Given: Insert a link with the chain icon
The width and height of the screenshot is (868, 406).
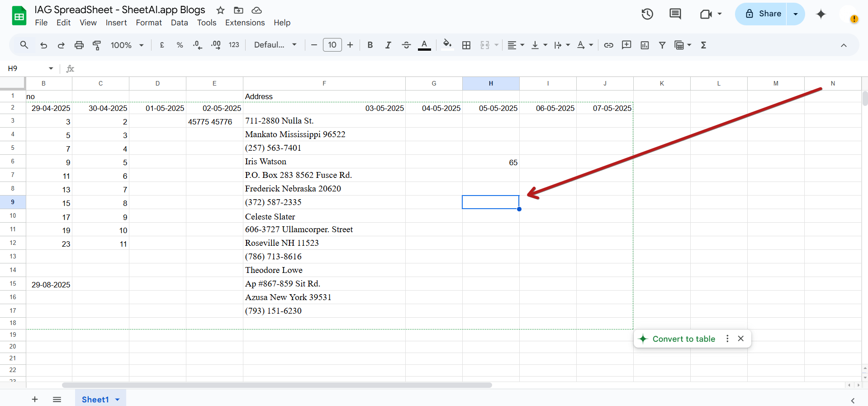Looking at the screenshot, I should 608,45.
